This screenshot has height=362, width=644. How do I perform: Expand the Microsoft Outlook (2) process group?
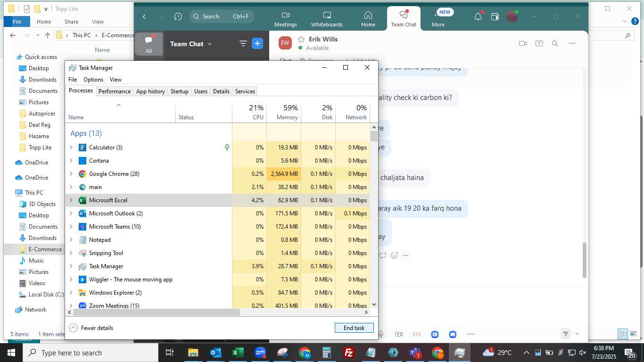point(71,214)
